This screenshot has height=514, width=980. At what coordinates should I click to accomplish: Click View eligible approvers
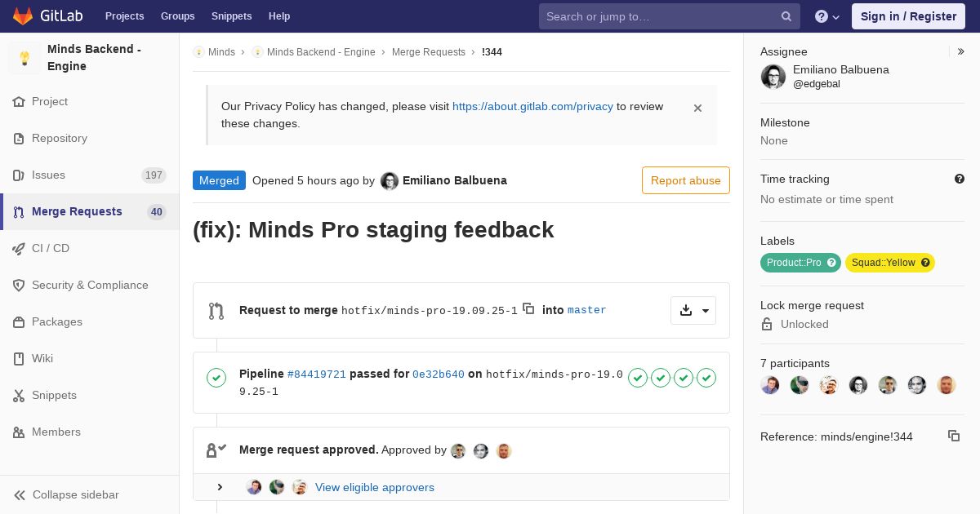[x=375, y=487]
